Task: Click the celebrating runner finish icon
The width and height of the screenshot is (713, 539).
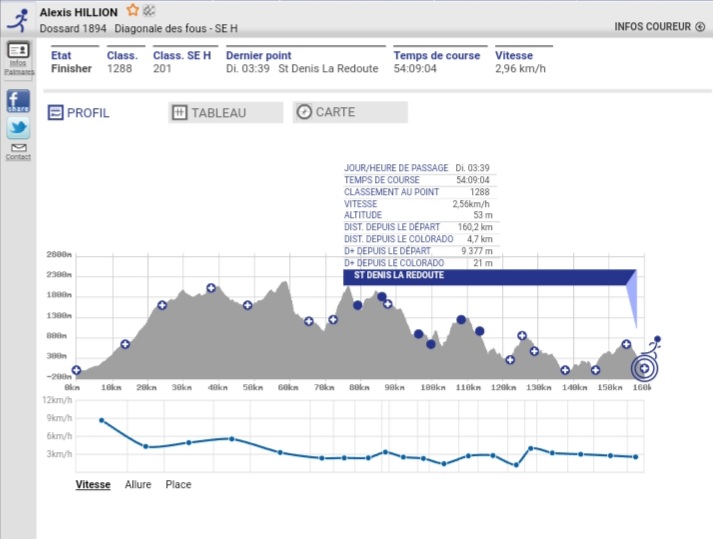Action: click(x=653, y=345)
